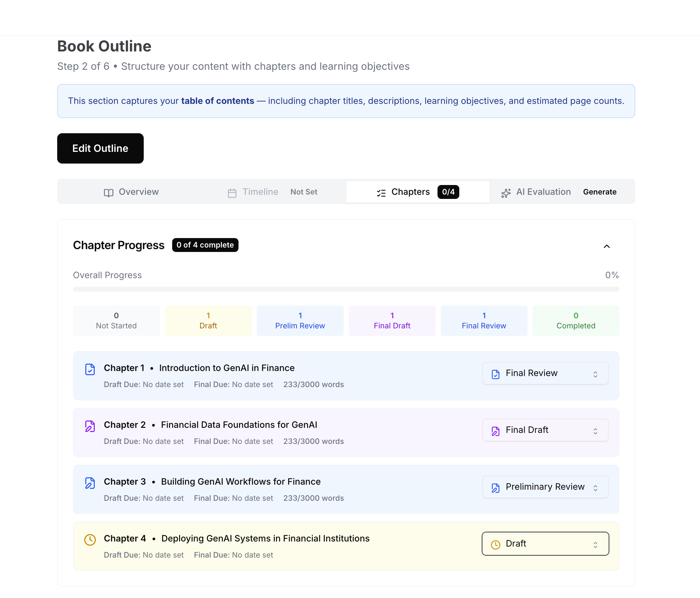The width and height of the screenshot is (700, 598).
Task: Select the Prelim Review count card
Action: point(300,320)
